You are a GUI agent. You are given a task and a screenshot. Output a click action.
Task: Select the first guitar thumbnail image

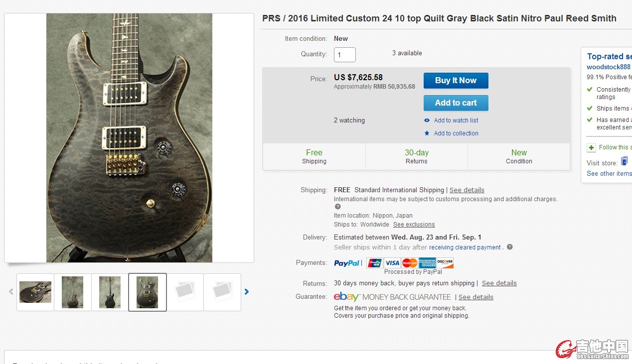pos(35,292)
